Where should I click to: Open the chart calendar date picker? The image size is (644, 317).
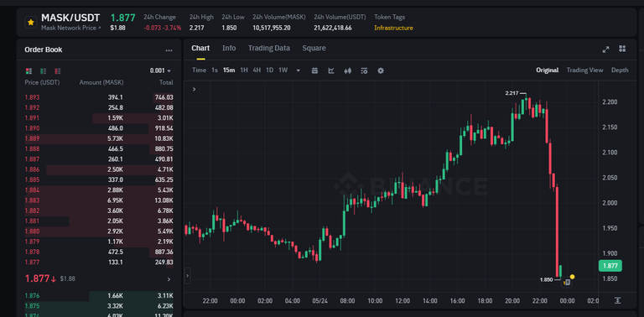click(314, 70)
